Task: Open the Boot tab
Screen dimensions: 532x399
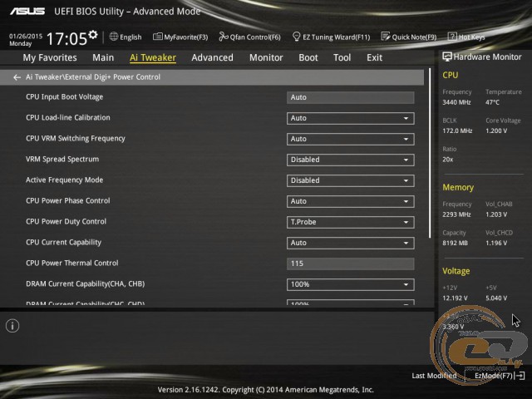Action: (308, 57)
